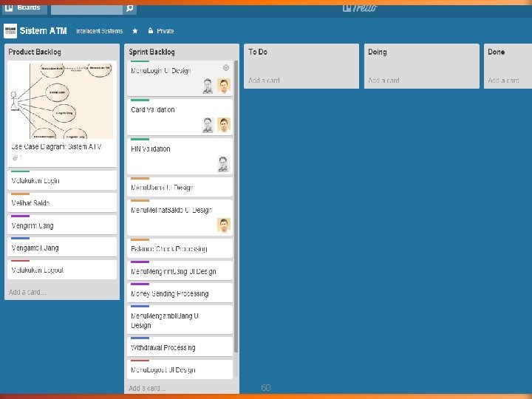Open the Balance Check Processing card

pyautogui.click(x=180, y=248)
